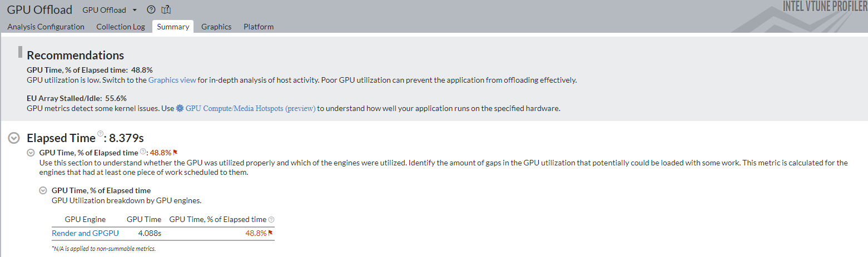Click help icon next to Elapsed Time heading
The height and width of the screenshot is (257, 868).
101,134
